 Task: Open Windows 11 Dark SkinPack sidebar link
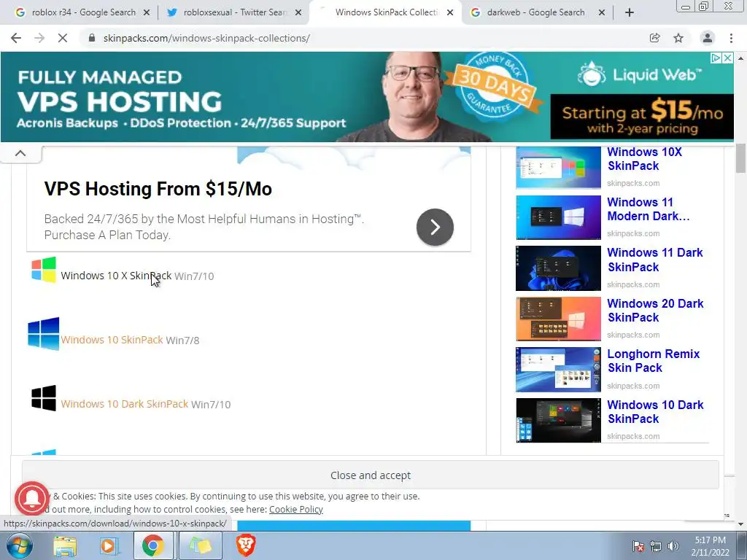click(655, 260)
